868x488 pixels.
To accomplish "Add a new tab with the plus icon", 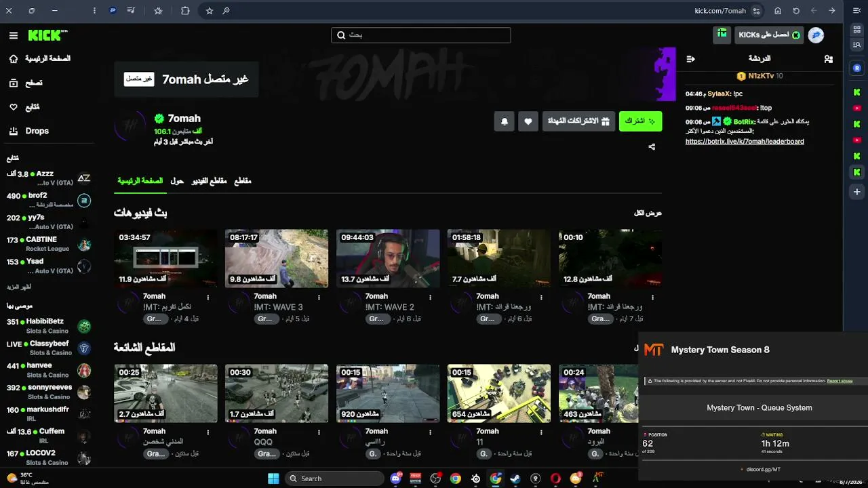I will click(857, 192).
